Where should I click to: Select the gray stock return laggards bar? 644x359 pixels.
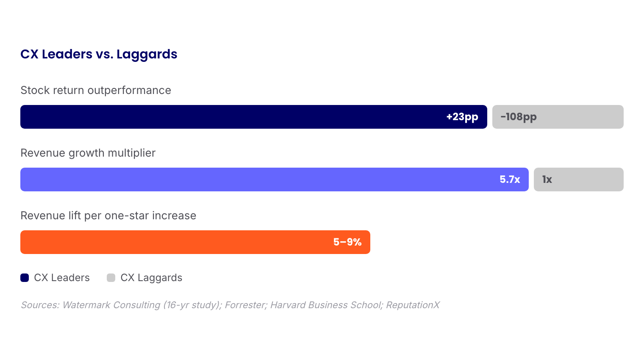585,117
